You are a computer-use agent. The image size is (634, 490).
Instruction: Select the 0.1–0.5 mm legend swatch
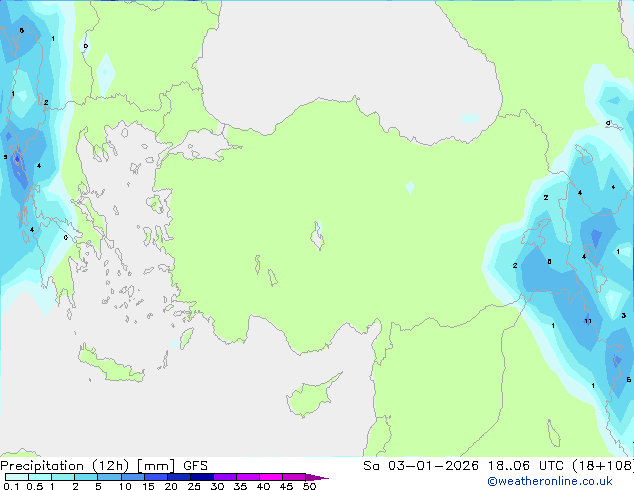point(17,477)
